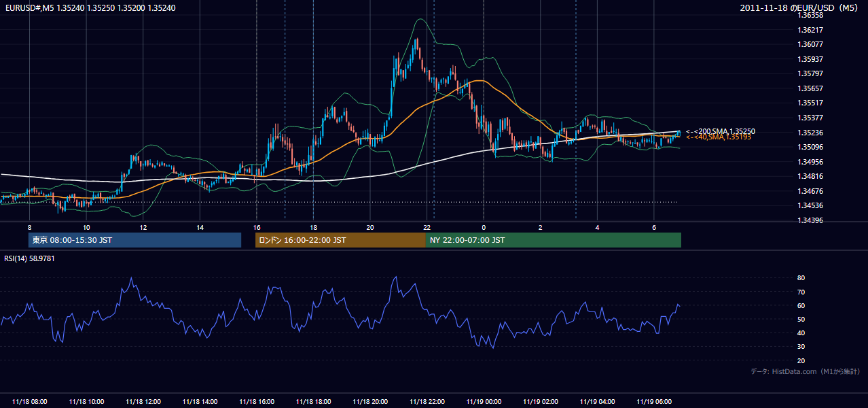Screen dimensions: 868x408
Task: Click price level 1.34676 on the axis
Action: (x=810, y=191)
